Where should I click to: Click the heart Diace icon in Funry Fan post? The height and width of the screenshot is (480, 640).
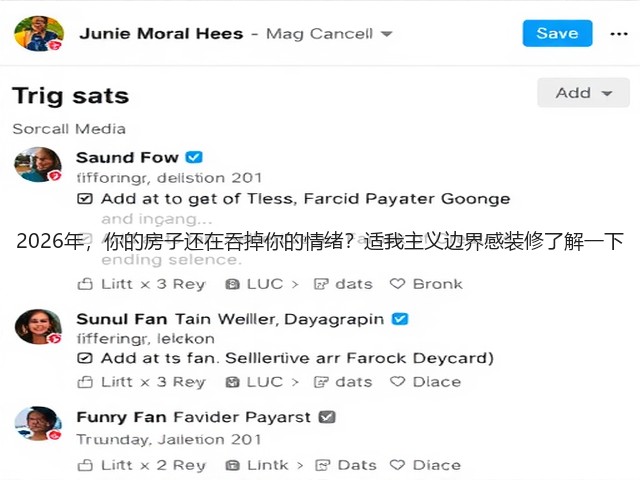397,464
